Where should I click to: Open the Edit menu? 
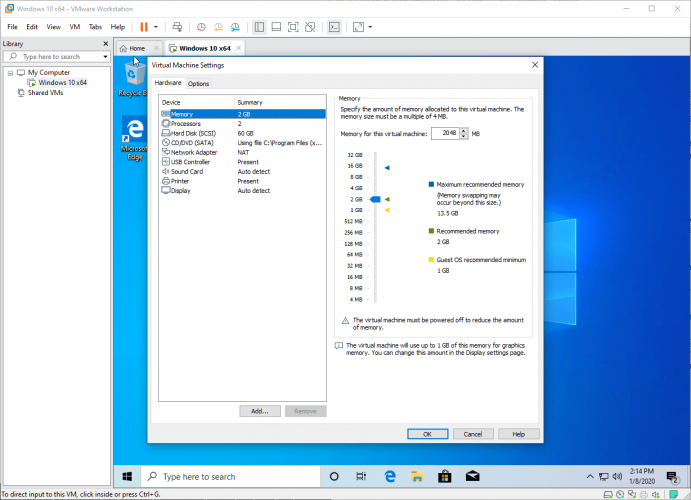(x=32, y=27)
